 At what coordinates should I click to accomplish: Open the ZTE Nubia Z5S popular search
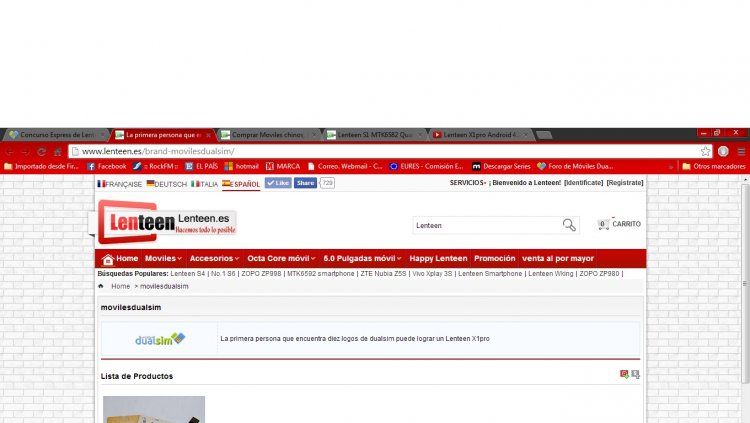tap(383, 274)
